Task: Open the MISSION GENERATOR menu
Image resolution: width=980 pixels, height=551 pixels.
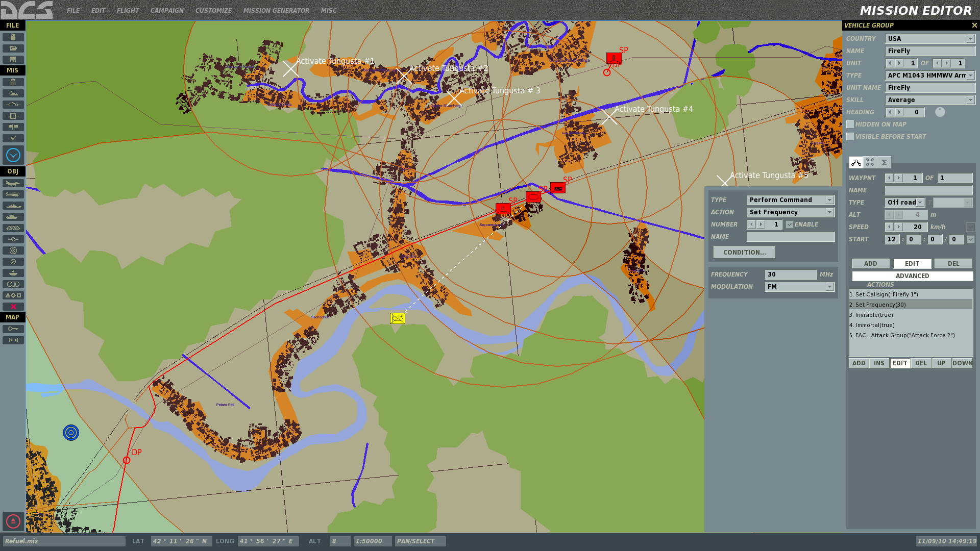Action: coord(276,11)
